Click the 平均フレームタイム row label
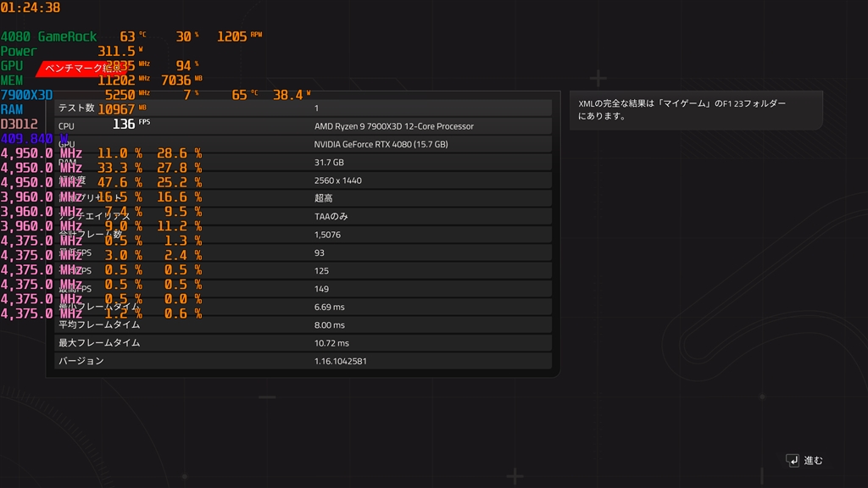868x488 pixels. tap(99, 324)
